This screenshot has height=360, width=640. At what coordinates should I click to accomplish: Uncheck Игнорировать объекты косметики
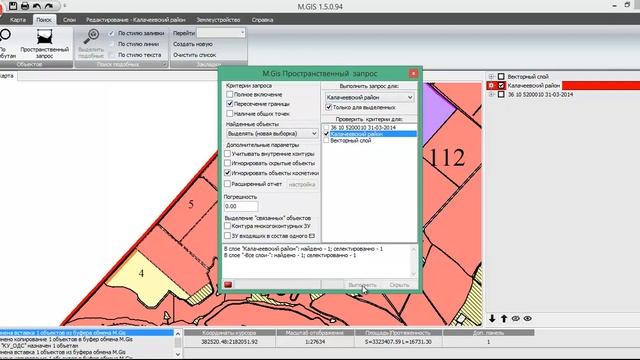[228, 173]
